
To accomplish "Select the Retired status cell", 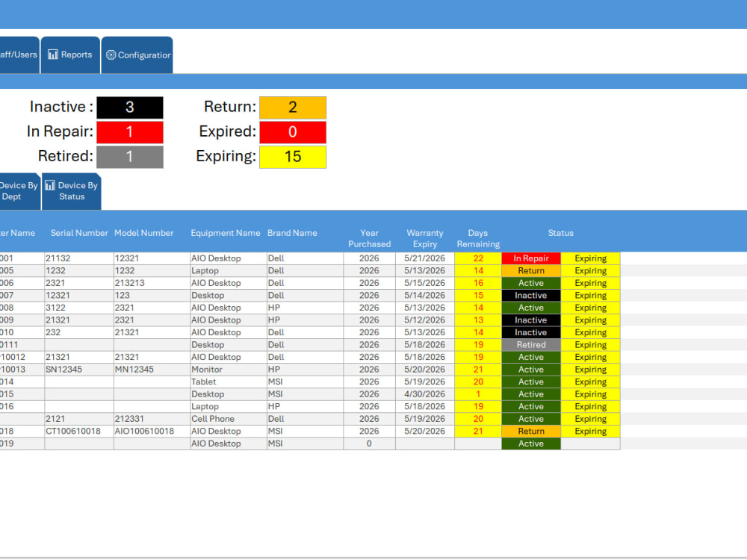I will 531,345.
